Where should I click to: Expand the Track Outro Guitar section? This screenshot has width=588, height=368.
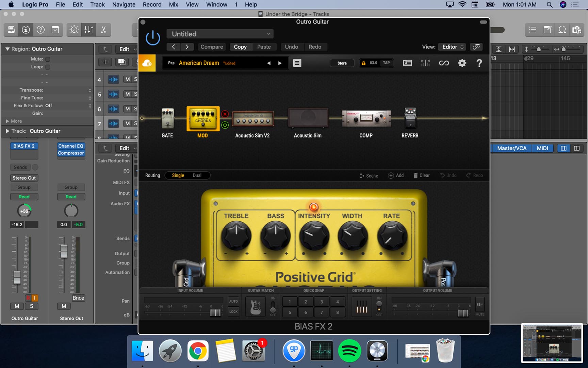pyautogui.click(x=7, y=131)
